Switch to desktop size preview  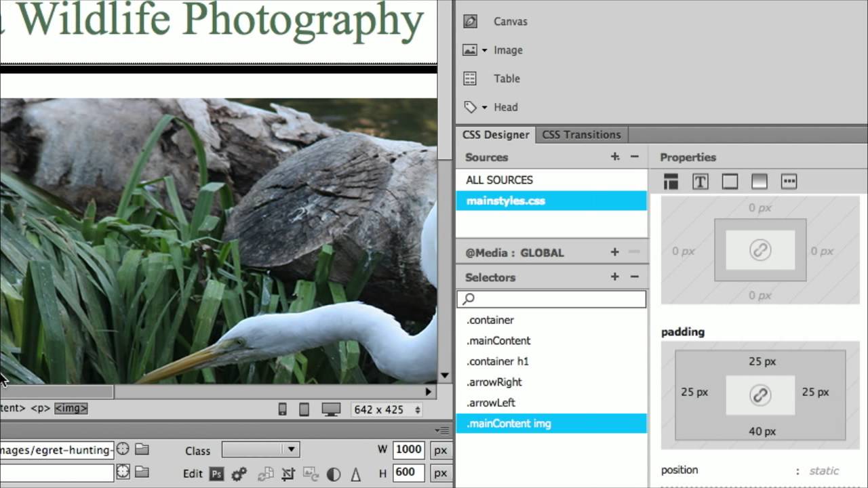pos(331,409)
